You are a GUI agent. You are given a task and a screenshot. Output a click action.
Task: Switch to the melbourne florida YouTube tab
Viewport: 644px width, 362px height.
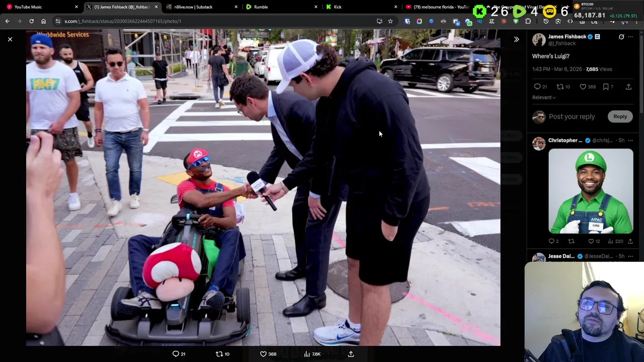pos(437,7)
